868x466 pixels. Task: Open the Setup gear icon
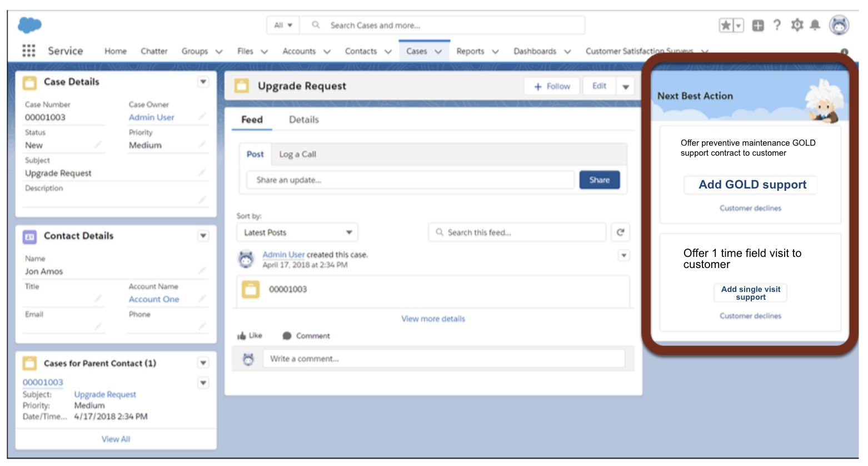797,25
